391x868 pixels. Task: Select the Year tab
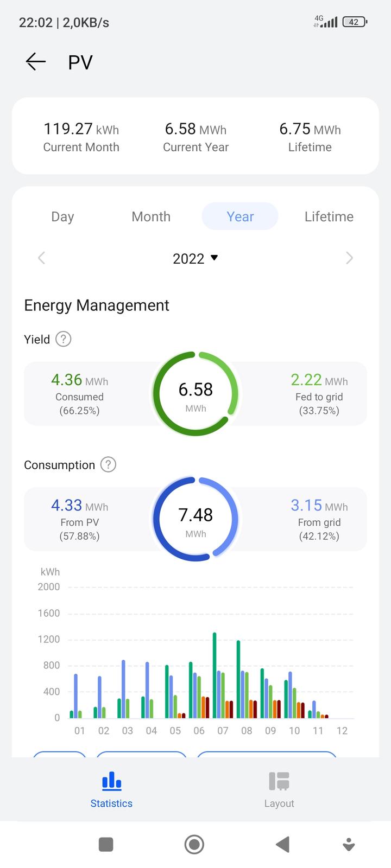coord(240,216)
